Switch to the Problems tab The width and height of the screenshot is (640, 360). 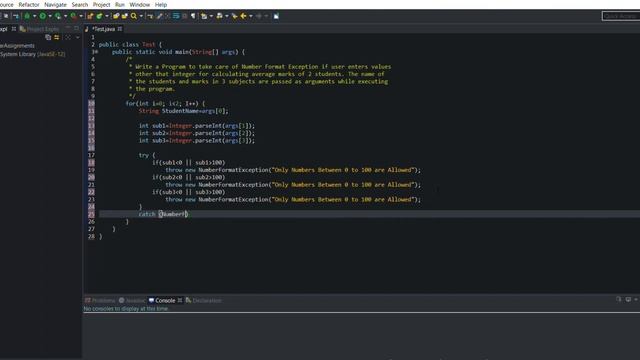(100, 300)
